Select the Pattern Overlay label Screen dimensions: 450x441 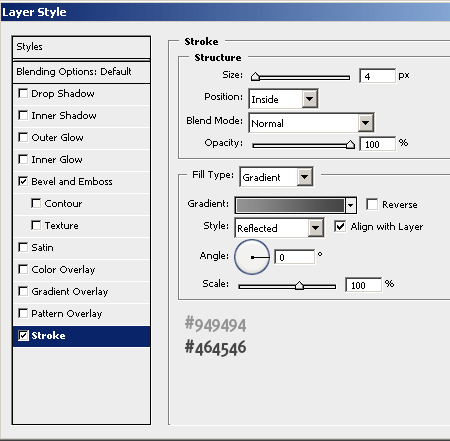67,314
